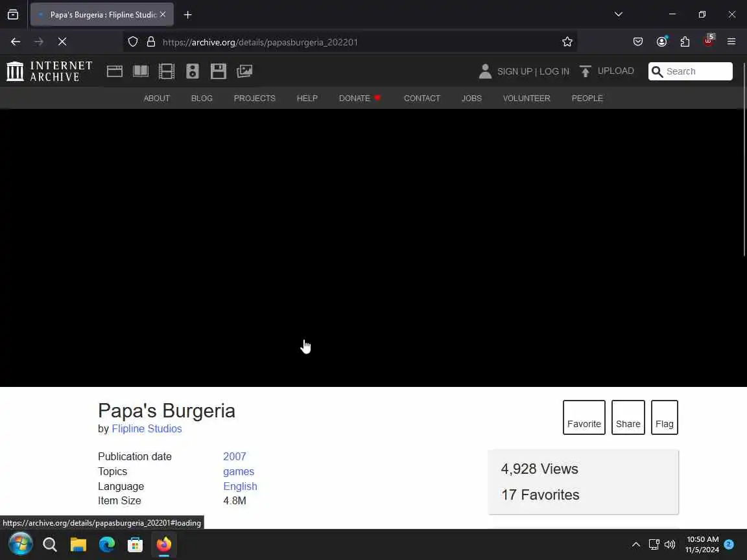747x560 pixels.
Task: Click the site security padlock icon
Action: (151, 42)
